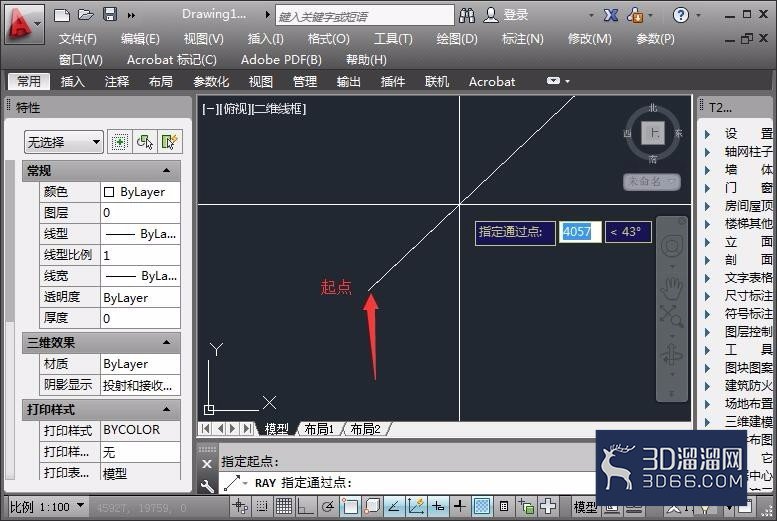This screenshot has height=521, width=777.
Task: Click the sign-in user icon
Action: [x=491, y=15]
